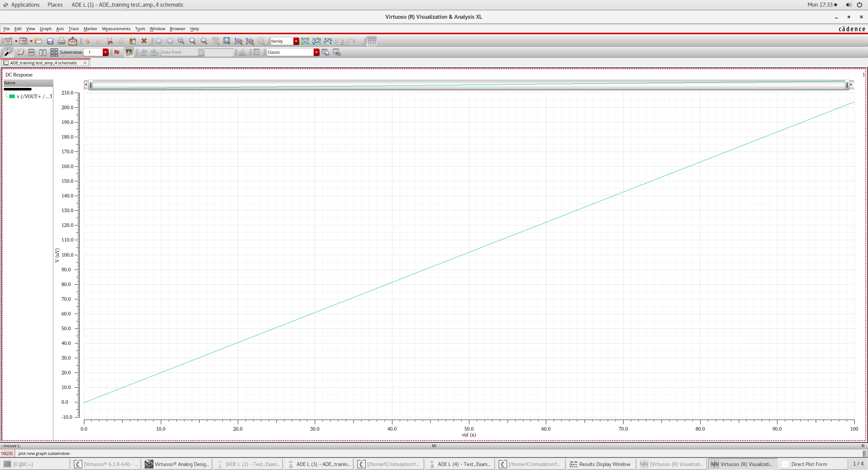Open the Places system menu

(x=55, y=5)
